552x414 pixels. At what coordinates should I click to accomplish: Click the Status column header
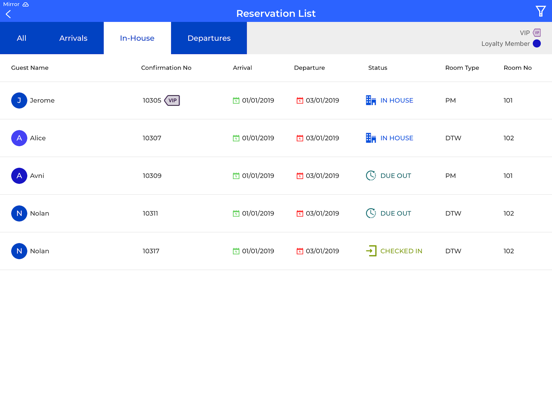click(x=378, y=68)
